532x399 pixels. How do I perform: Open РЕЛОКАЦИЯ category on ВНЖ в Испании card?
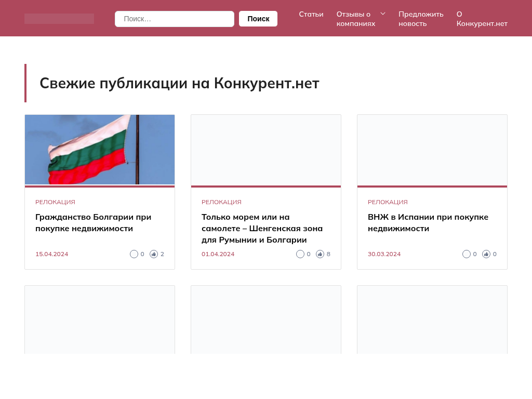388,202
